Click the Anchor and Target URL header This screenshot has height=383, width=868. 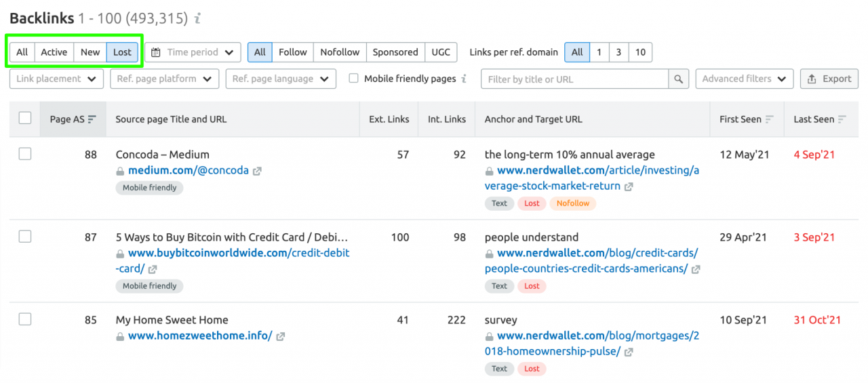[x=533, y=119]
